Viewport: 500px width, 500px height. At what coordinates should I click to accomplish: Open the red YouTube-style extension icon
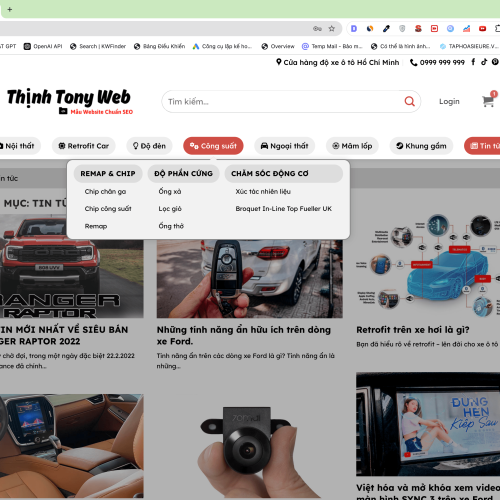tap(482, 29)
